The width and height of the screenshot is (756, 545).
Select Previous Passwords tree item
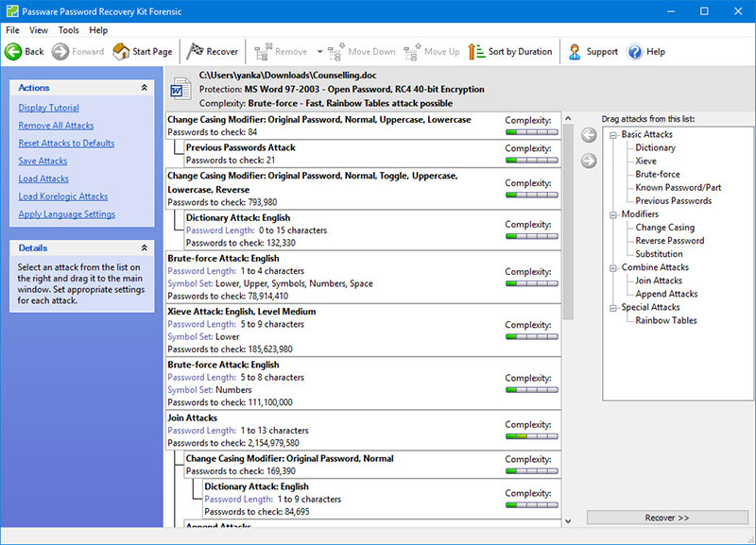[x=674, y=201]
